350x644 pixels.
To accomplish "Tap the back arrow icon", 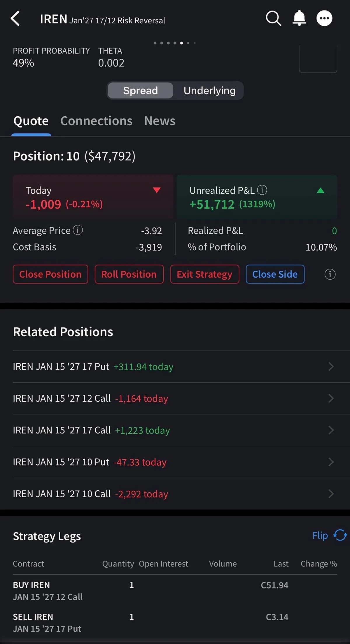I will pos(15,19).
